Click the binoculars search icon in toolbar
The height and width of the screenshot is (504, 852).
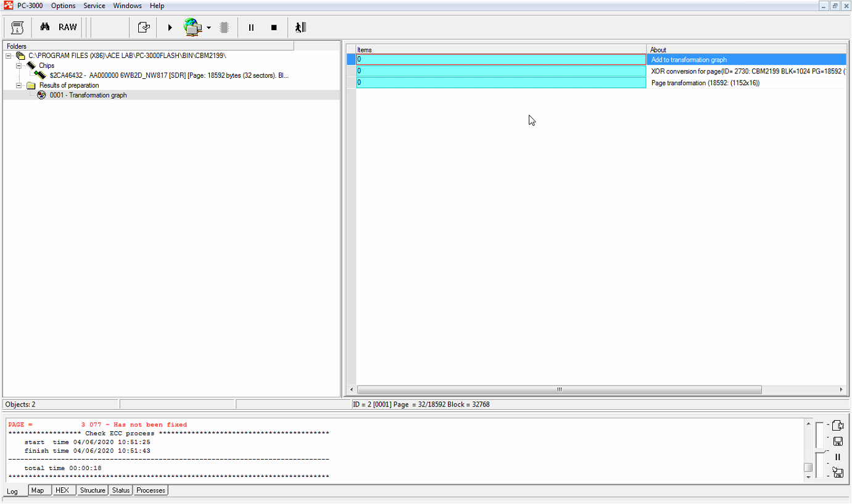(x=44, y=27)
